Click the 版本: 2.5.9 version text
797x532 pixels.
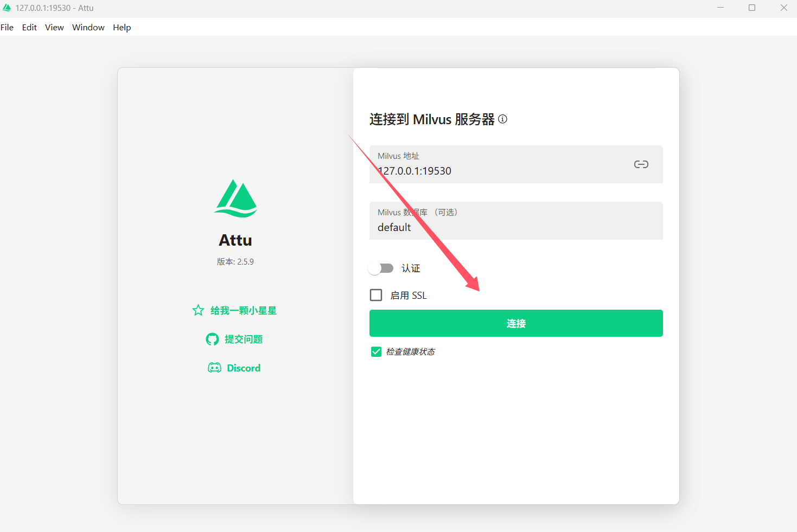(235, 261)
